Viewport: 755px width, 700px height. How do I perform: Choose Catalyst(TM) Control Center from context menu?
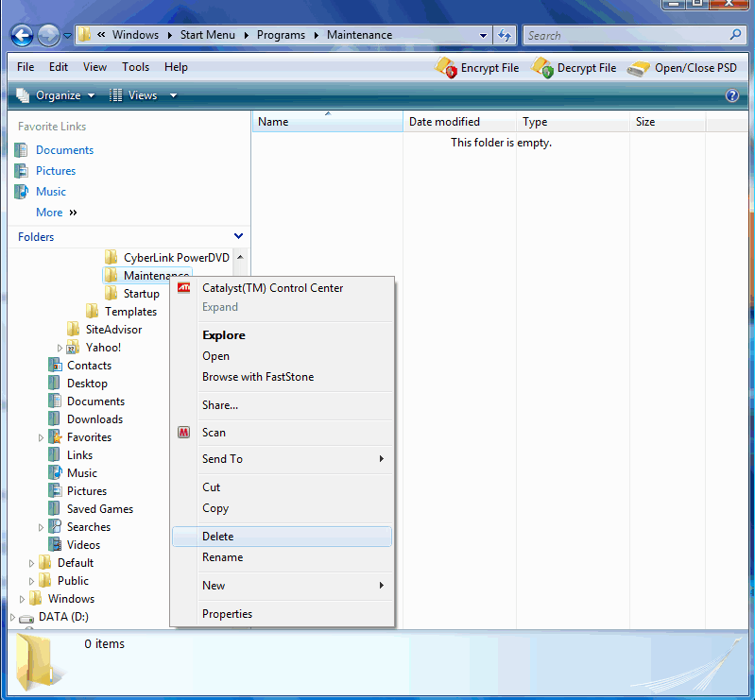pos(283,288)
